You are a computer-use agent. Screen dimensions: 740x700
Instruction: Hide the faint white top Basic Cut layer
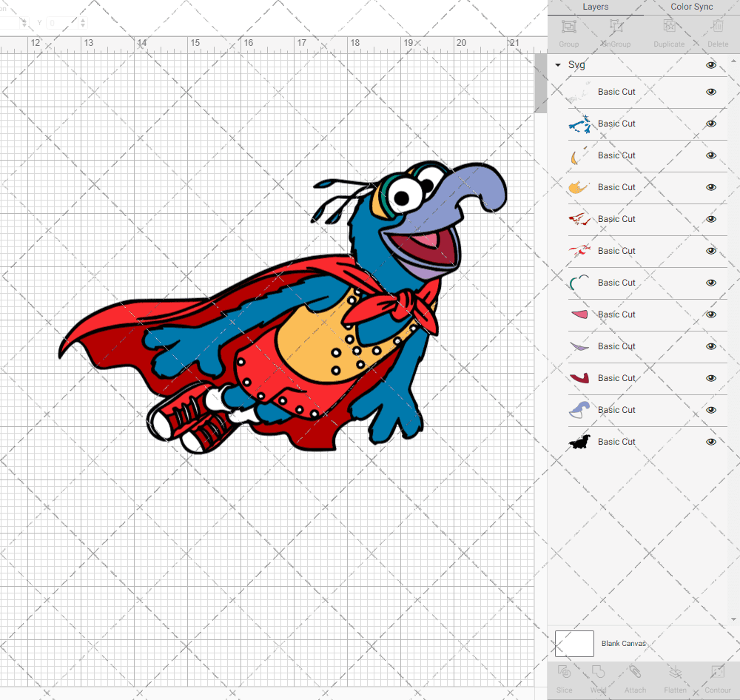[710, 92]
